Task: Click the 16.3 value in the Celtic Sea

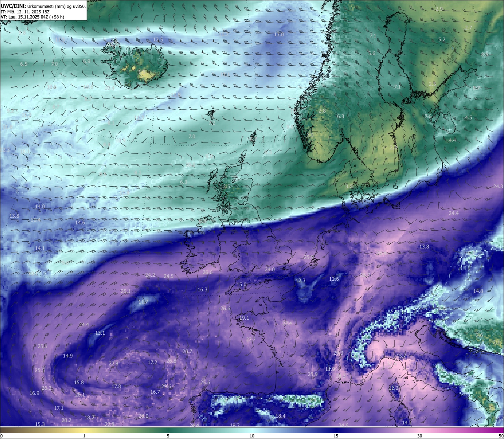Action: 202,290
